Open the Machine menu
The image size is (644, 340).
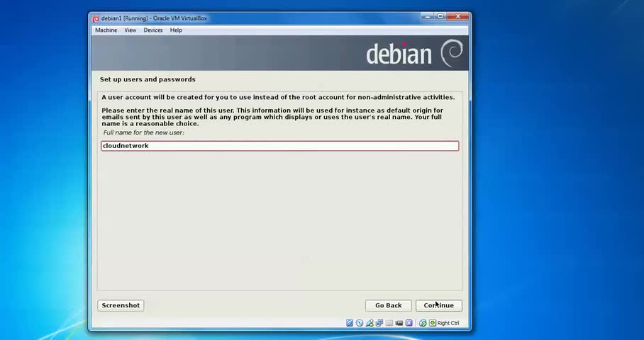[x=106, y=30]
